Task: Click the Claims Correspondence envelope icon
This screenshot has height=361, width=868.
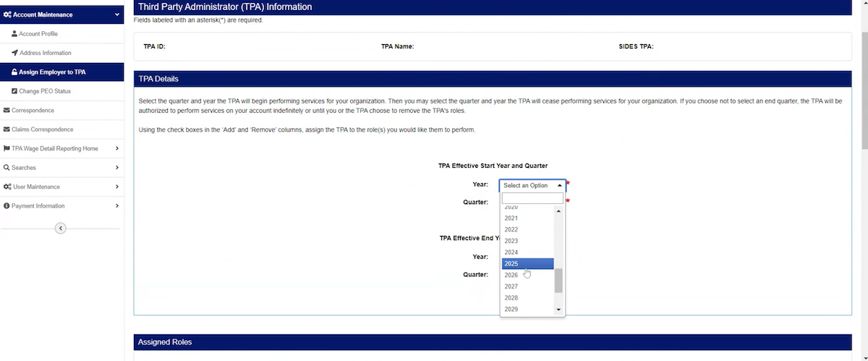Action: point(7,129)
